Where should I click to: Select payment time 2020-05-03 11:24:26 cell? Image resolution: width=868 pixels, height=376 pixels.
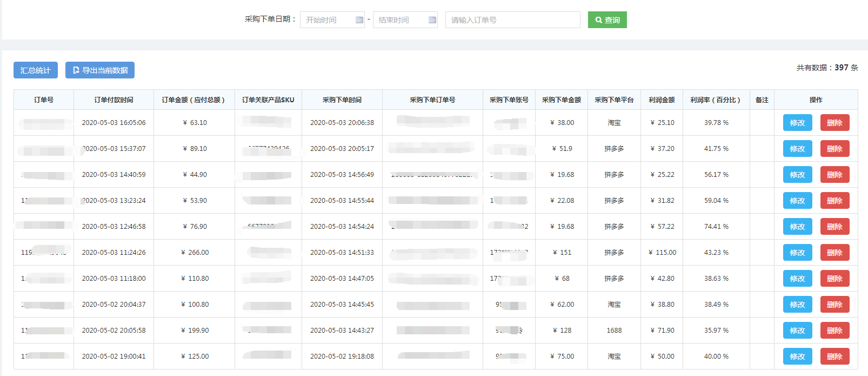click(x=114, y=253)
